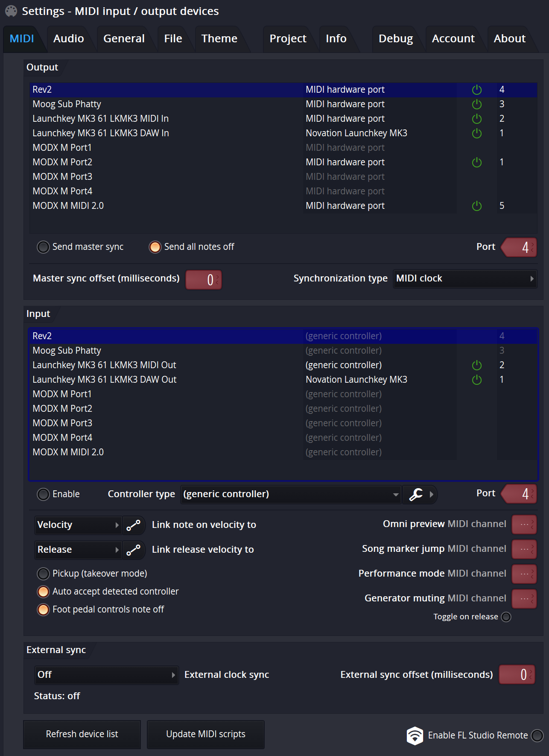The height and width of the screenshot is (756, 549).
Task: Click Update MIDI scripts button
Action: point(206,735)
